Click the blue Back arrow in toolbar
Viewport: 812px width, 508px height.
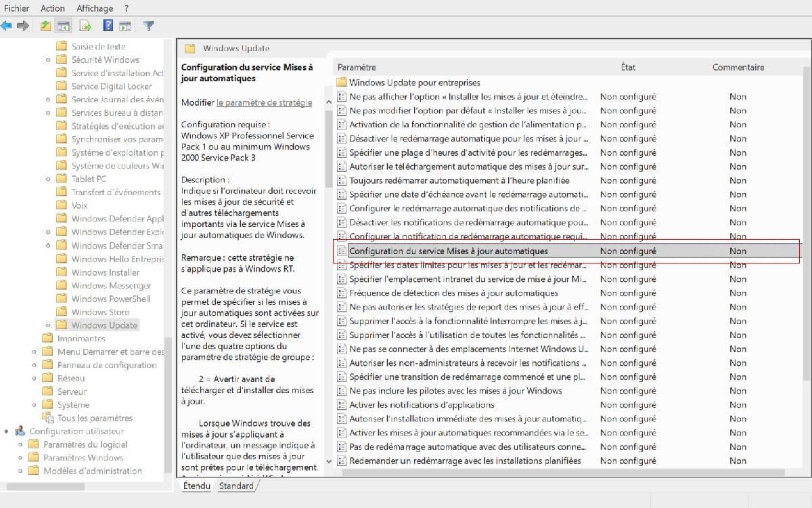point(7,26)
